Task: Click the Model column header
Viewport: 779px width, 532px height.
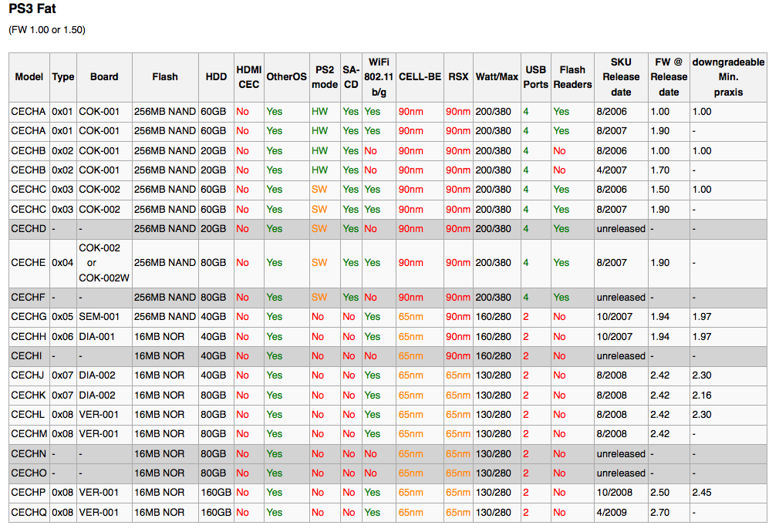Action: point(29,77)
